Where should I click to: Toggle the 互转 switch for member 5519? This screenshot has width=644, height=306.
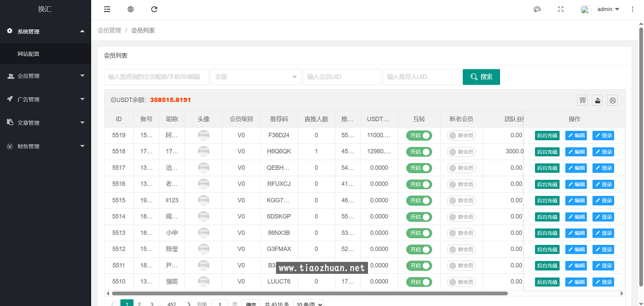tap(419, 136)
